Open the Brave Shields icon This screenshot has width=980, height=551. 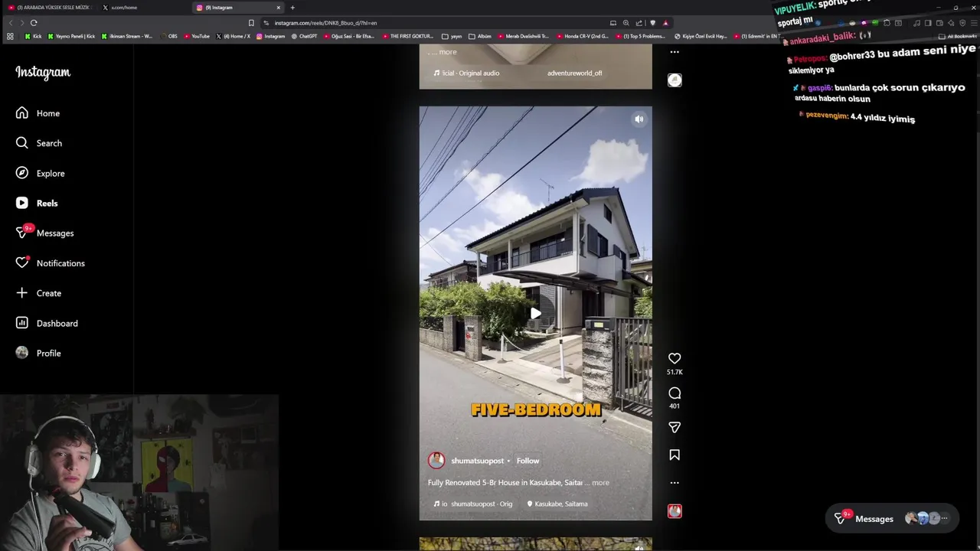click(x=652, y=23)
